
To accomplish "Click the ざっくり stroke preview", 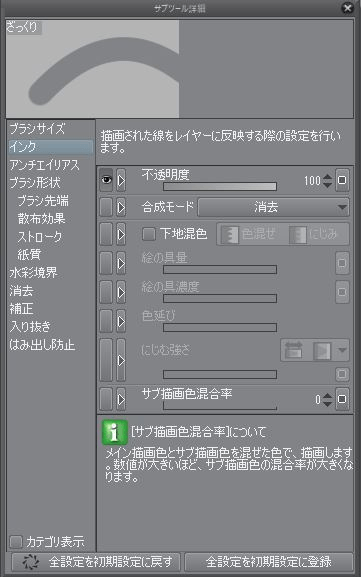I will point(92,69).
